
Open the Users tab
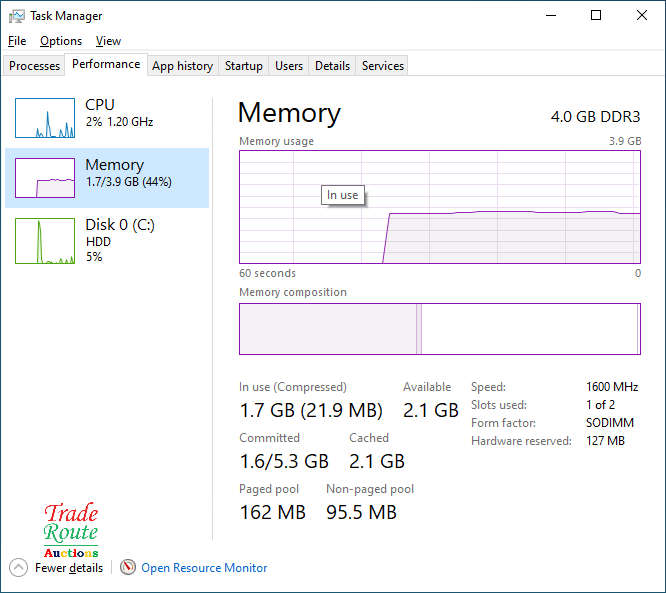pos(289,66)
